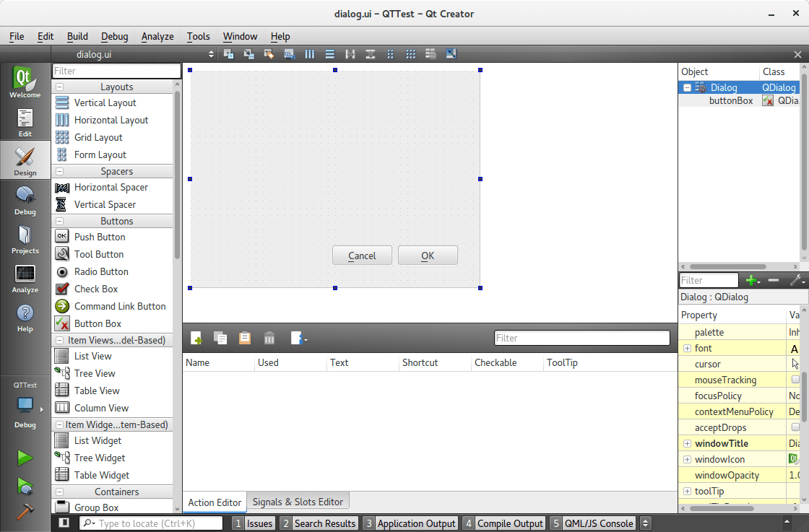Image resolution: width=809 pixels, height=532 pixels.
Task: Click Type to locate search field
Action: point(151,523)
